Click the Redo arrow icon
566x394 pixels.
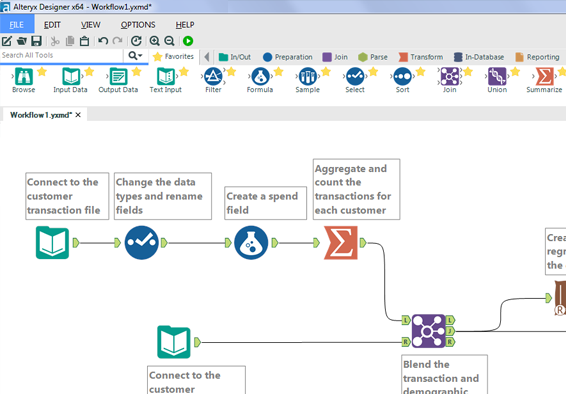click(x=118, y=41)
